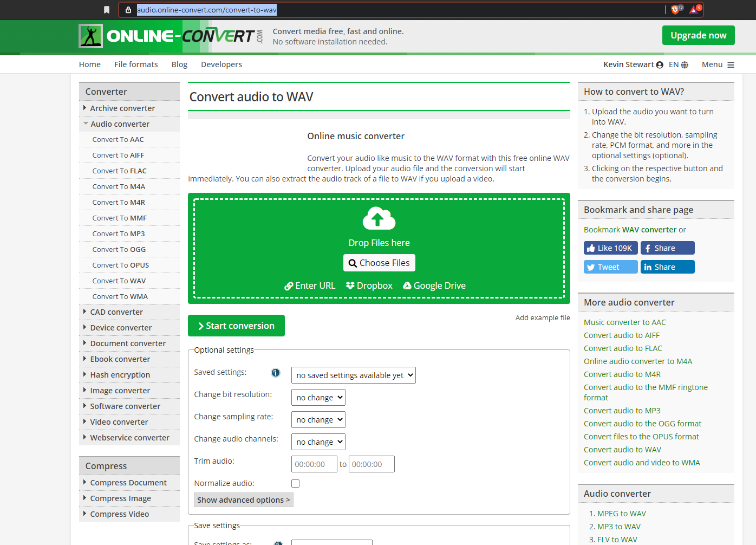
Task: Expand the Compress Document section
Action: click(129, 483)
